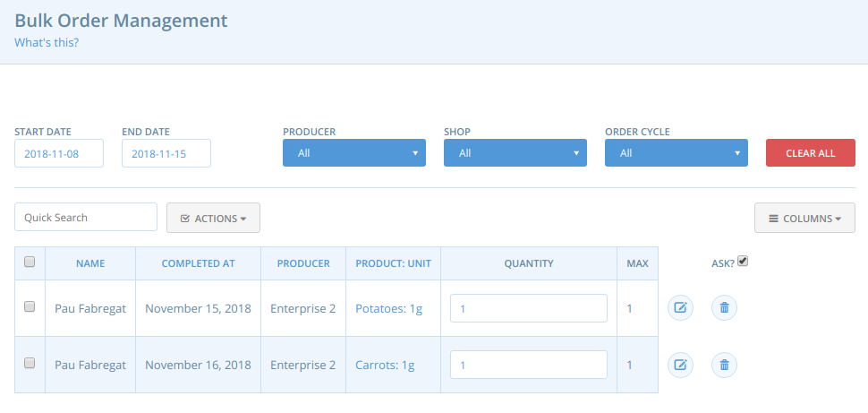Viewport: 868px width, 413px height.
Task: Delete the Carrots line item via trash icon
Action: coord(724,365)
